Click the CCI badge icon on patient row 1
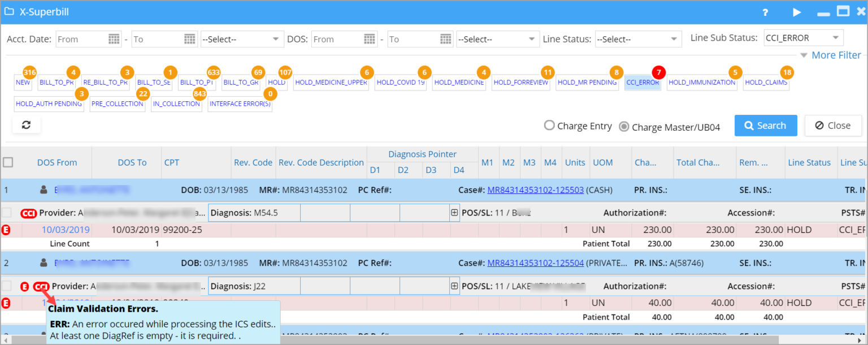The width and height of the screenshot is (868, 345). [x=28, y=213]
